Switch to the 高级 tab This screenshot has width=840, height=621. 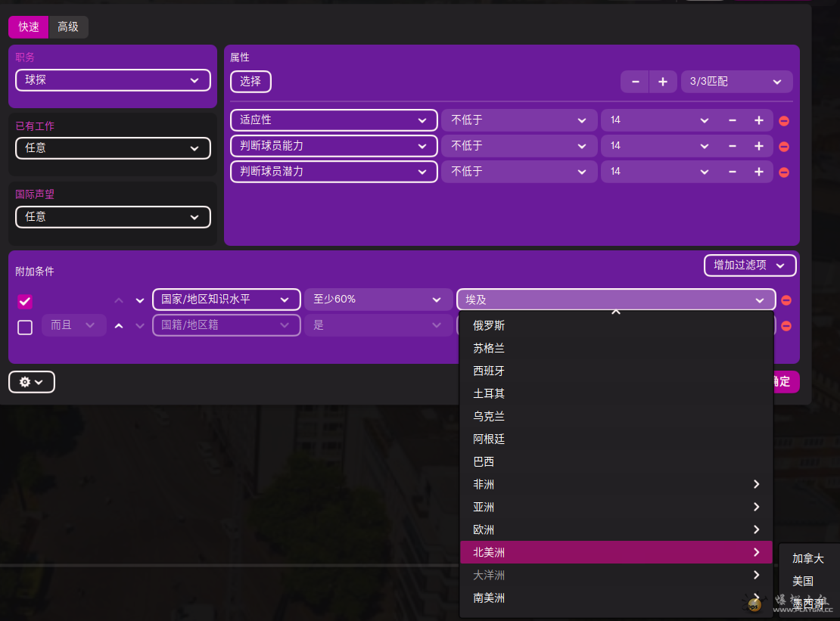click(68, 27)
